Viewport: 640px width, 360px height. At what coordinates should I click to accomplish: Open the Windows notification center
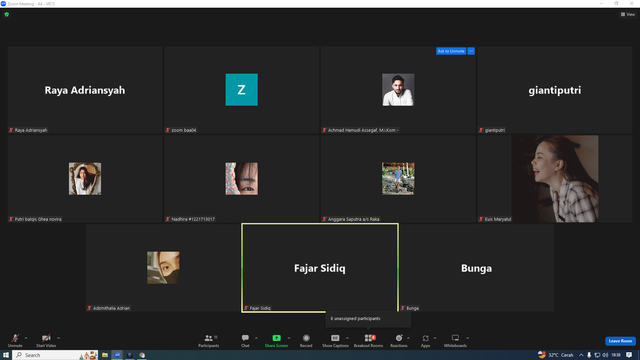(629, 355)
